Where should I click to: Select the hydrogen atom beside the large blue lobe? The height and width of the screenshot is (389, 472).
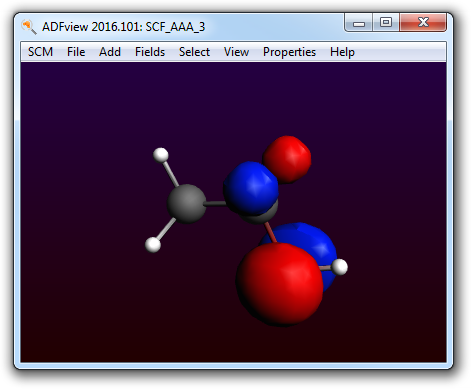(340, 267)
